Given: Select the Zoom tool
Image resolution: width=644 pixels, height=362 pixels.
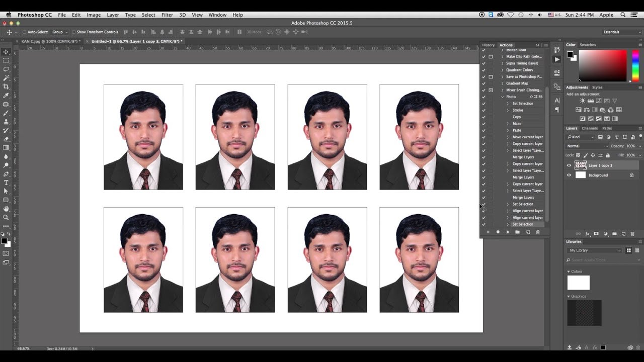Looking at the screenshot, I should coord(6,217).
